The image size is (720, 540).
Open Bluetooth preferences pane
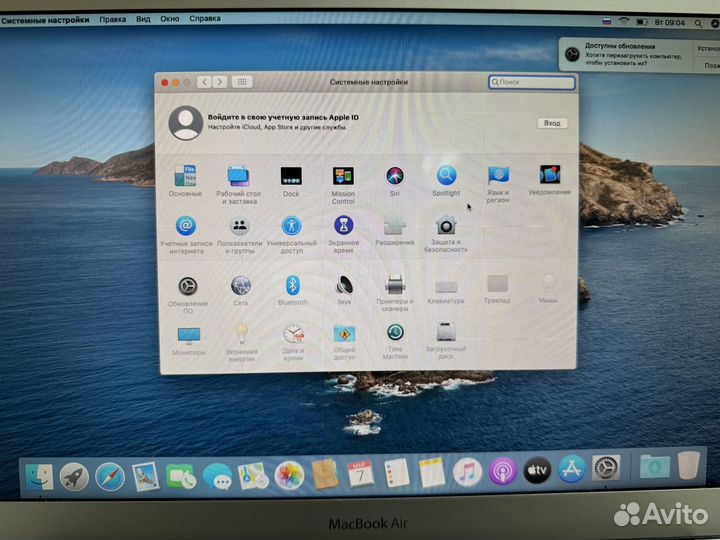pyautogui.click(x=292, y=290)
